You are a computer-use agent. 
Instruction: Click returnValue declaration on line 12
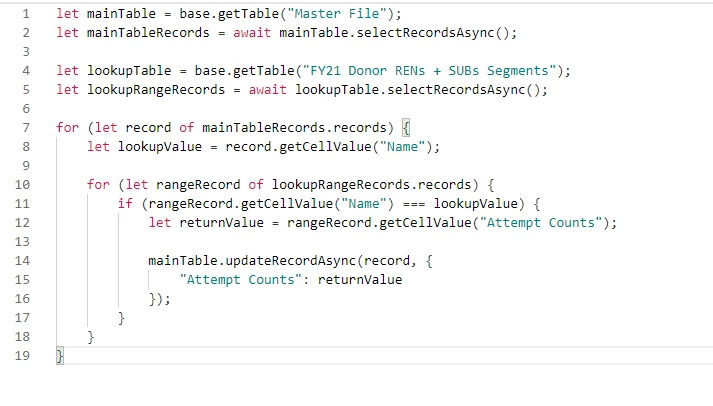pyautogui.click(x=221, y=223)
